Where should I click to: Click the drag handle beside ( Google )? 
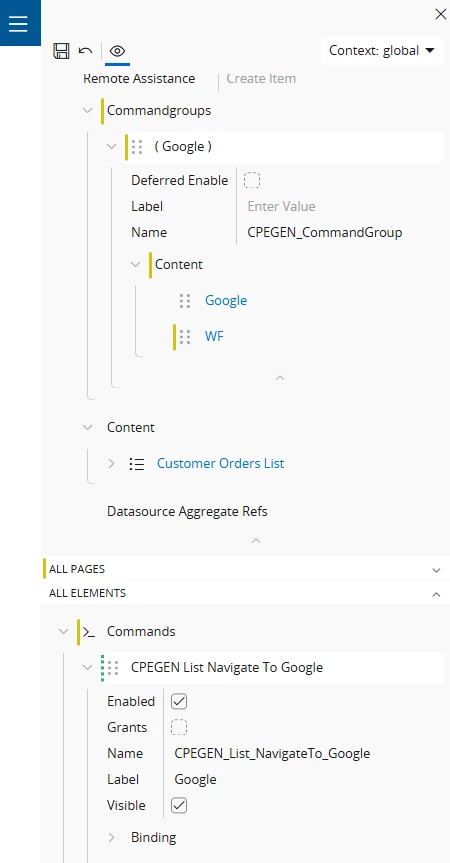(x=138, y=146)
